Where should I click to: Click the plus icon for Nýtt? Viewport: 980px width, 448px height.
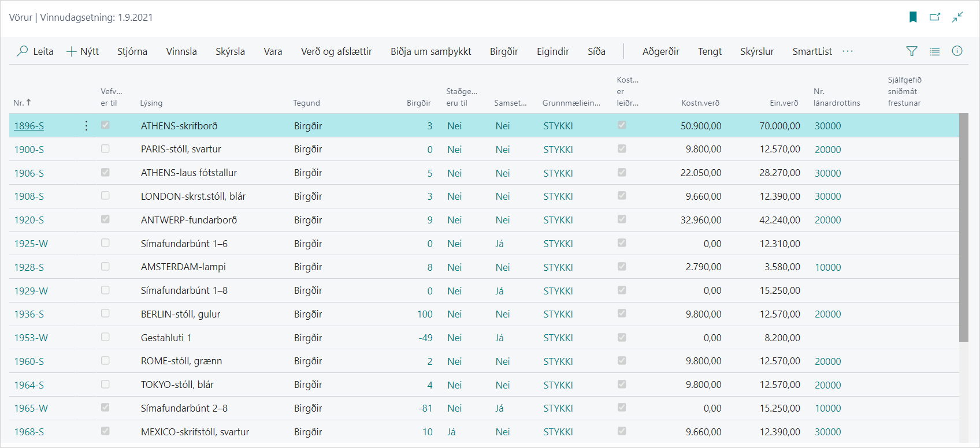click(72, 51)
